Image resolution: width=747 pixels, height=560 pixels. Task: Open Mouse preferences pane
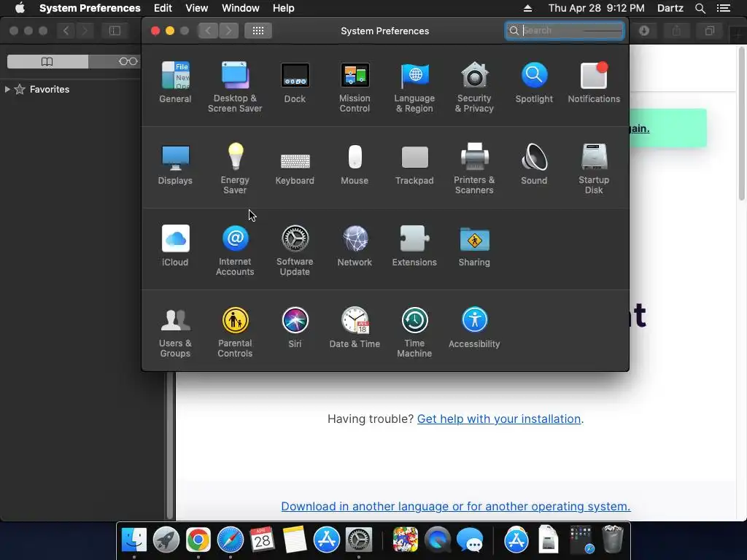pos(355,164)
